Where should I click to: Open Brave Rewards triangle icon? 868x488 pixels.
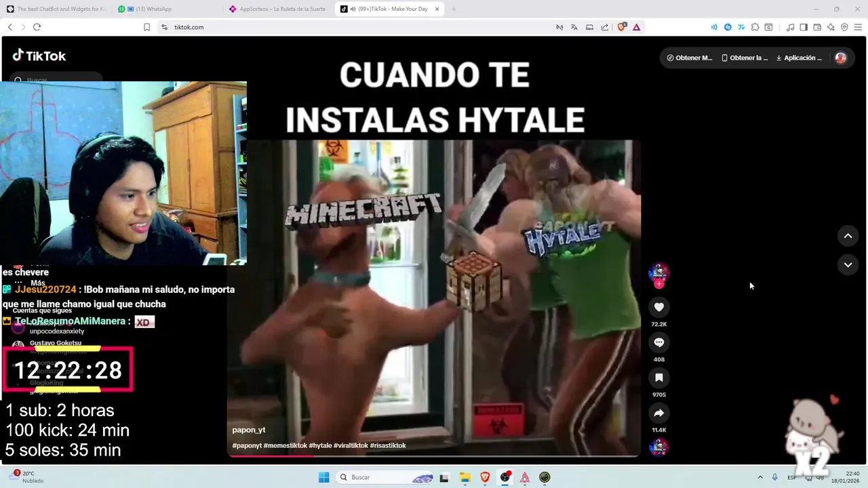click(636, 27)
